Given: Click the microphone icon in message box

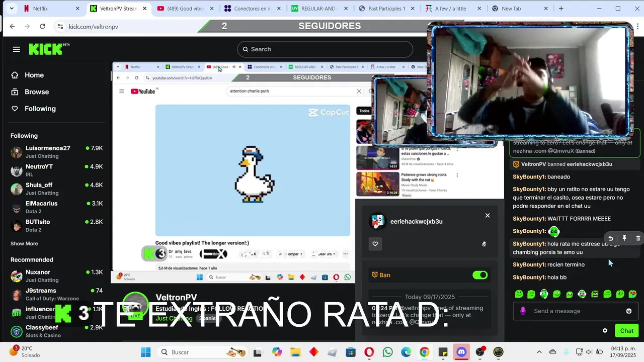Looking at the screenshot, I should (523, 311).
